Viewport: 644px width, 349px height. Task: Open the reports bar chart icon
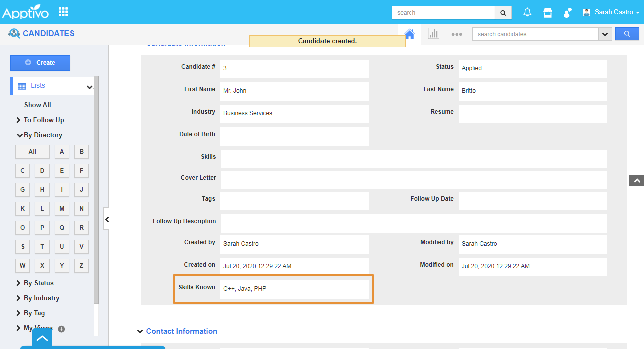click(433, 34)
